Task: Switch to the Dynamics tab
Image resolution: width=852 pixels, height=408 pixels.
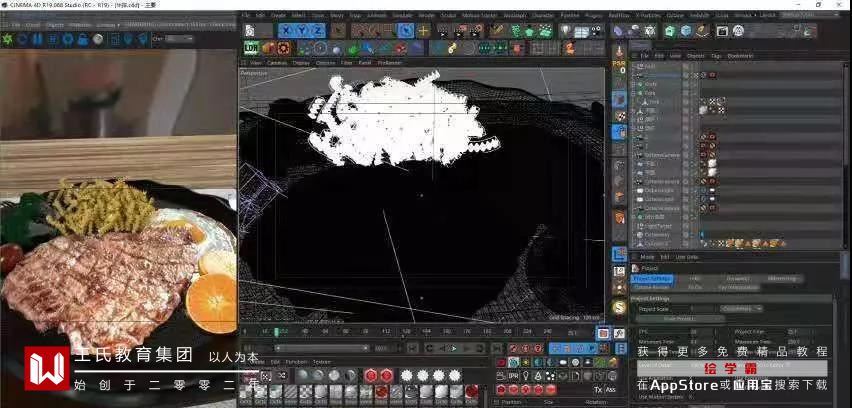Action: pyautogui.click(x=738, y=279)
